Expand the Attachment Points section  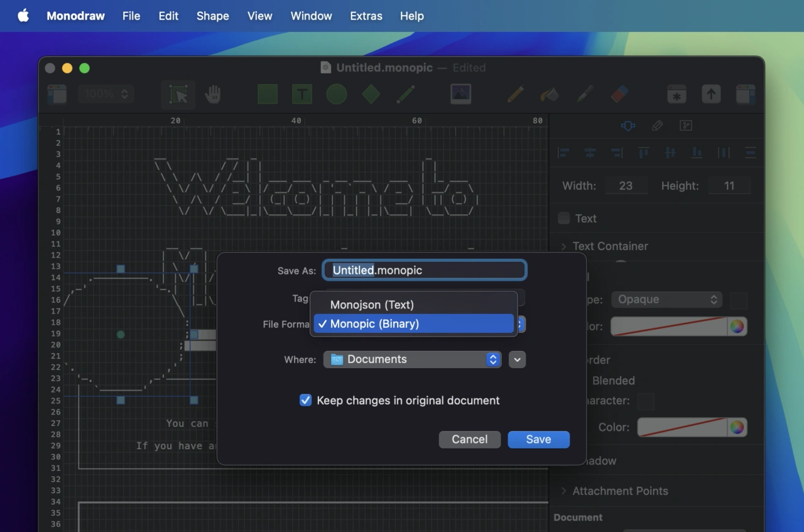pyautogui.click(x=564, y=491)
